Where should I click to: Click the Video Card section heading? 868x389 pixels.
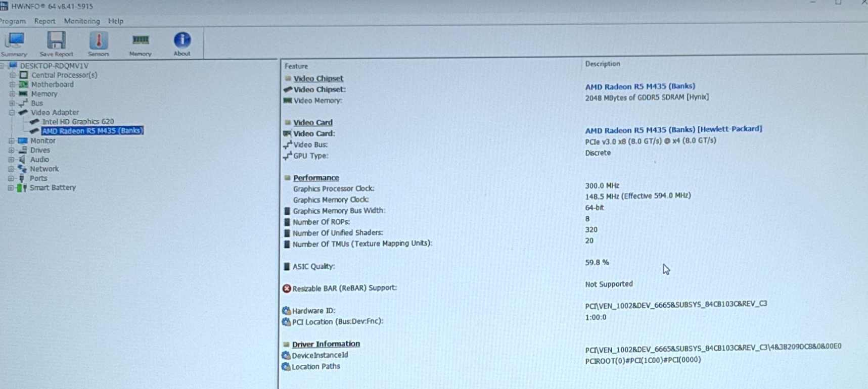(313, 122)
